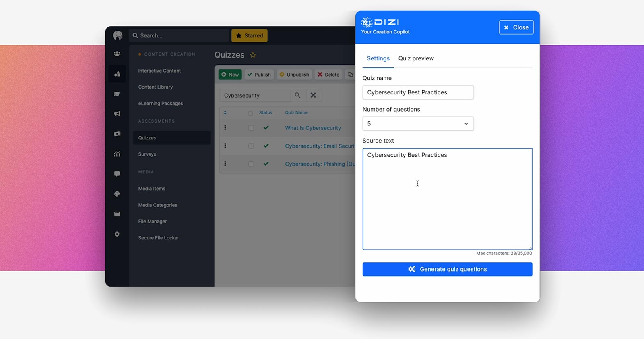Open the reports chart sidebar icon
Viewport: 644px width, 339px height.
coord(117,154)
